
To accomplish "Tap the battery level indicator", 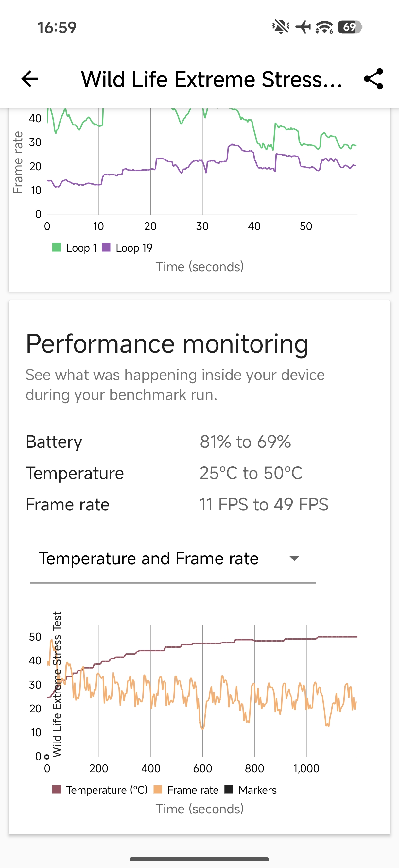I will tap(350, 27).
